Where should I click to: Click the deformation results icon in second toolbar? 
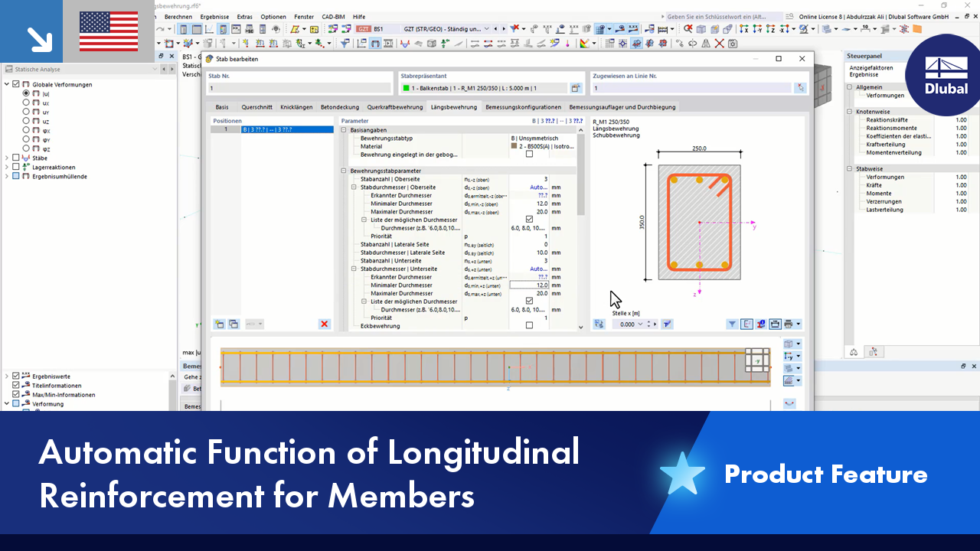[x=376, y=44]
